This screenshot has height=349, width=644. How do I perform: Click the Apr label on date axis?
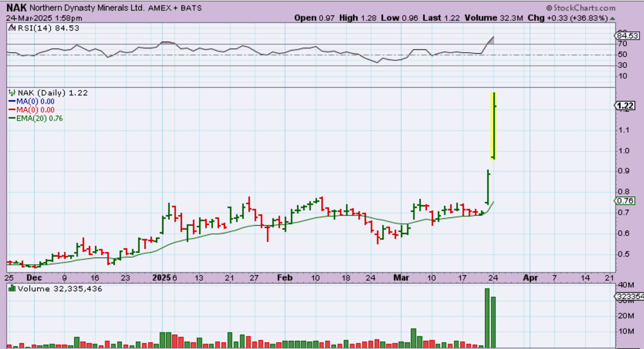530,278
